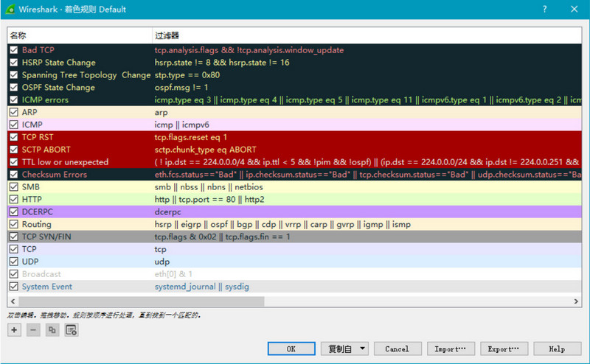Disable the ICMP rule checkbox

coord(14,125)
